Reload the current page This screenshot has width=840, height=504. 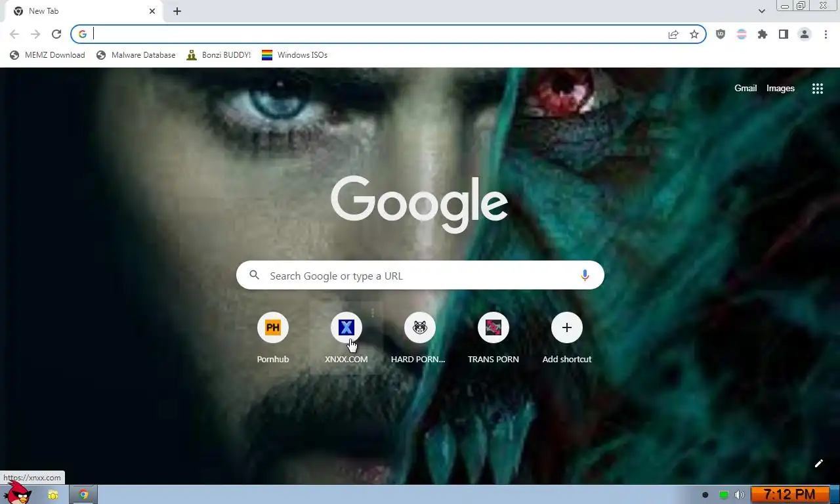[56, 34]
